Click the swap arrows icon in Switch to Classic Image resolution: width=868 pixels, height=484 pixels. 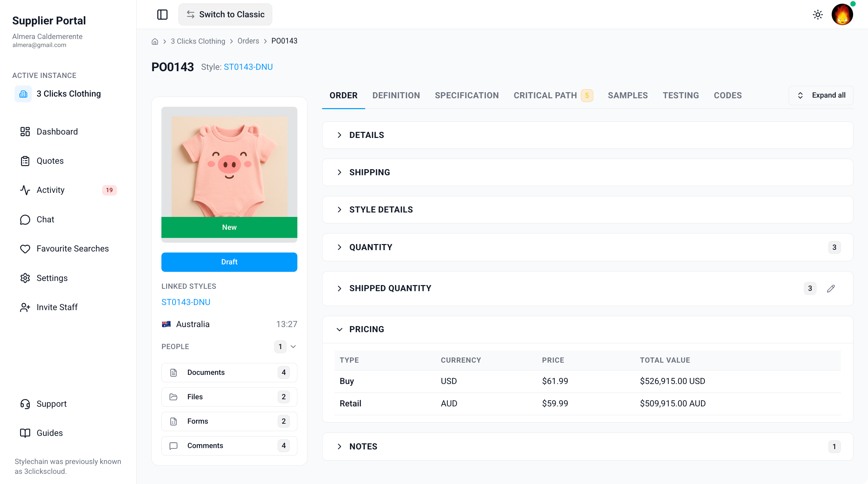(x=191, y=15)
